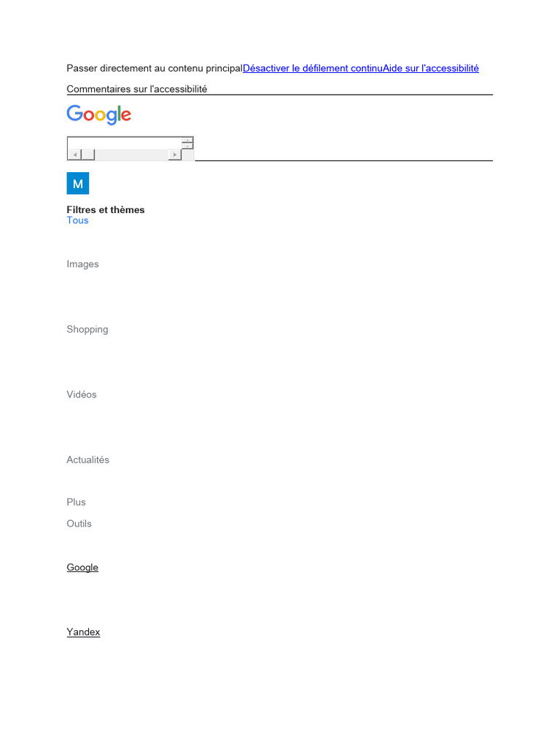
Task: Follow the underlined Google link
Action: (82, 568)
